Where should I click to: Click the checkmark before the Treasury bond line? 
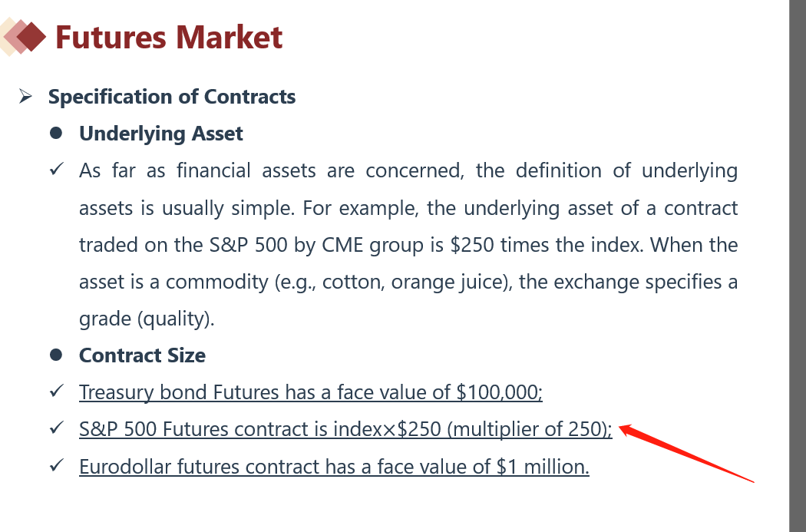55,392
